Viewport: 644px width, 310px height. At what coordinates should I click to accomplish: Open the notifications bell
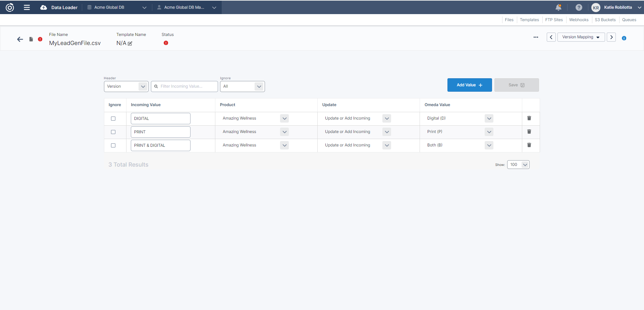[x=558, y=7]
